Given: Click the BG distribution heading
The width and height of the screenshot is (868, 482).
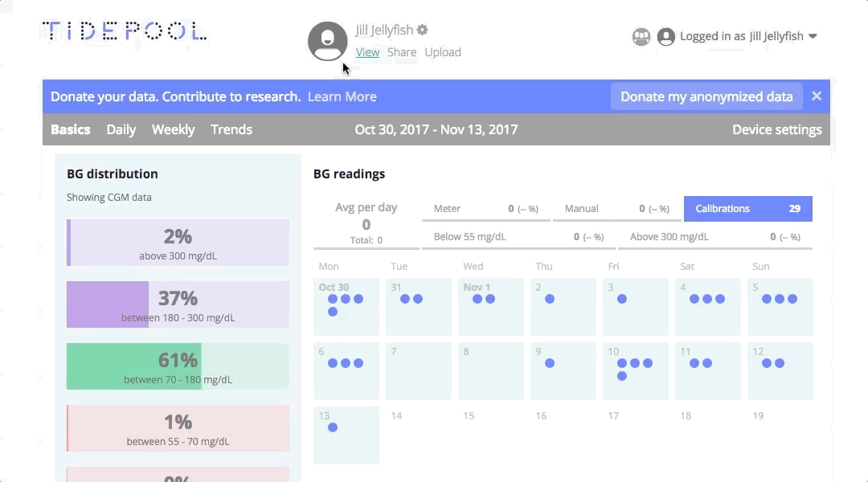Looking at the screenshot, I should pyautogui.click(x=113, y=174).
